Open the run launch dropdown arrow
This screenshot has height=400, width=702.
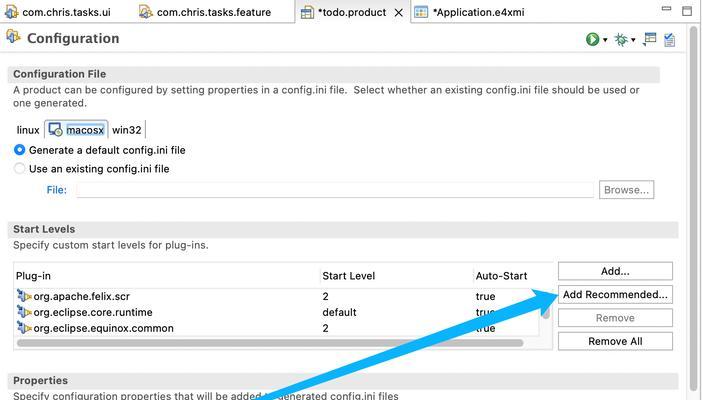pyautogui.click(x=605, y=40)
